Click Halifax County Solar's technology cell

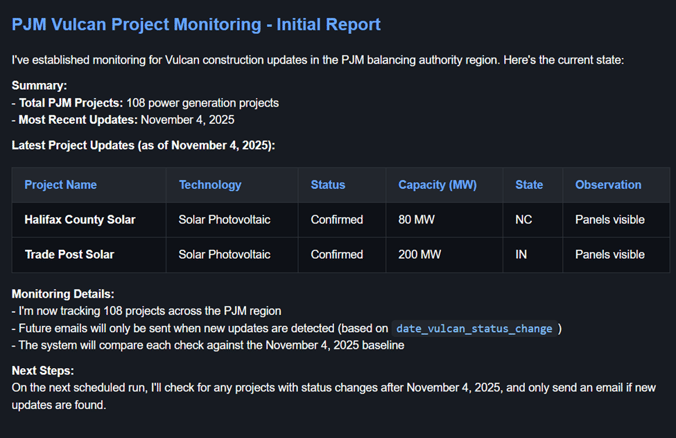[224, 220]
